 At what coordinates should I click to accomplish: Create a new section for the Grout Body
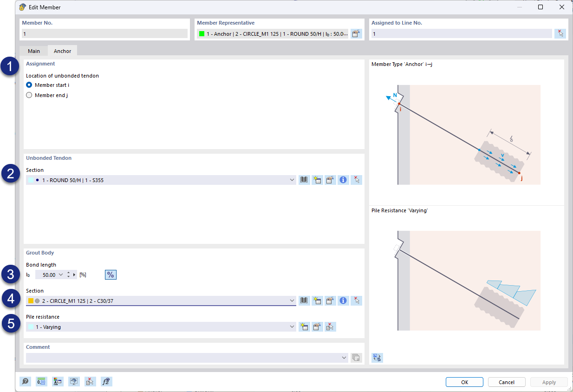point(317,301)
